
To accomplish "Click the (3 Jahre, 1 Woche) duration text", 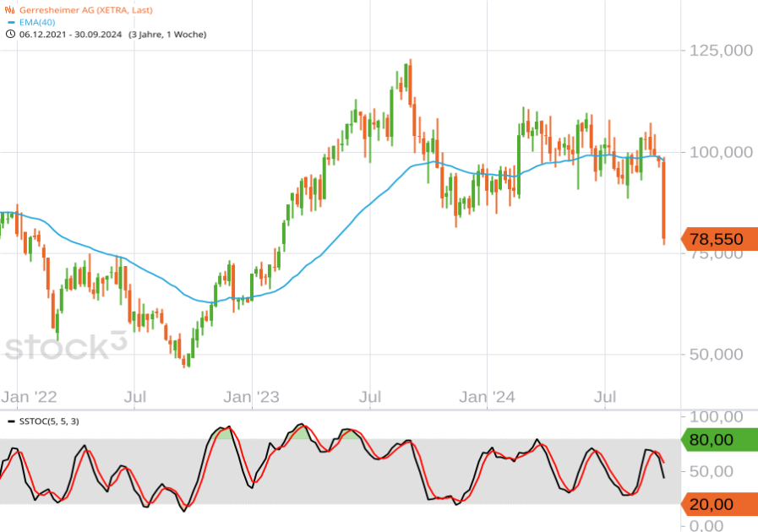I will [167, 35].
